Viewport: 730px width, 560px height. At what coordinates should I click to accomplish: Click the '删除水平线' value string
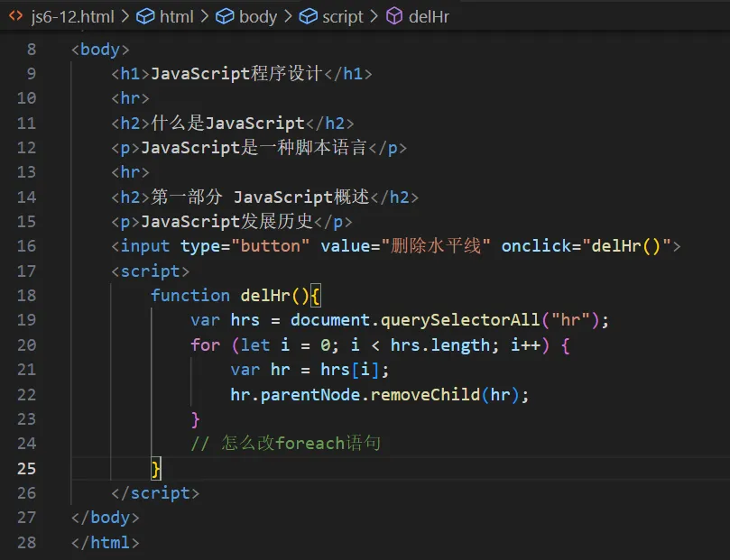tap(436, 246)
